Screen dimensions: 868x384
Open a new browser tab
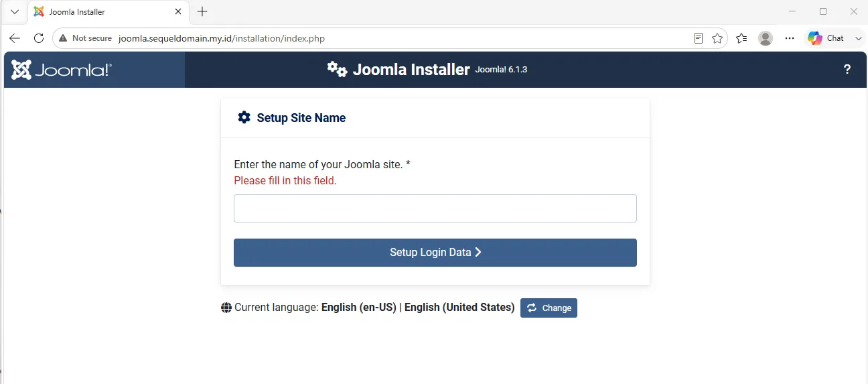202,11
